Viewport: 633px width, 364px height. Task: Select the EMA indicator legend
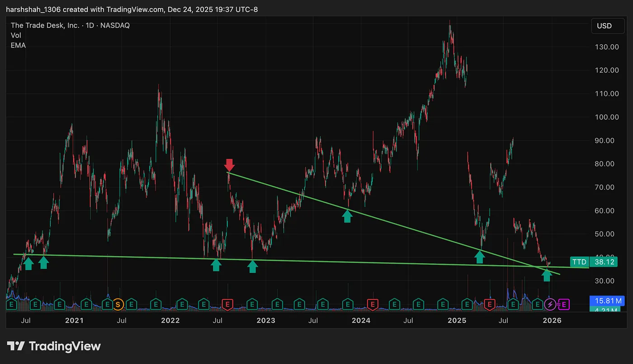point(18,45)
